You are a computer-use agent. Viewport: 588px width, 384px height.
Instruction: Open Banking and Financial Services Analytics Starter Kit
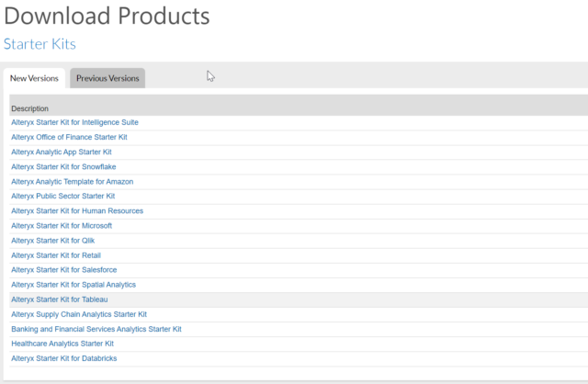click(96, 329)
